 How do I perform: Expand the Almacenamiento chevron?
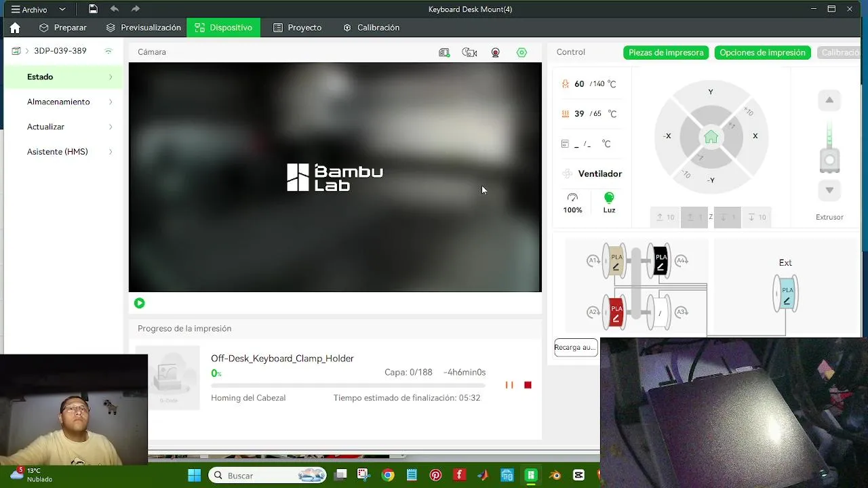point(111,102)
